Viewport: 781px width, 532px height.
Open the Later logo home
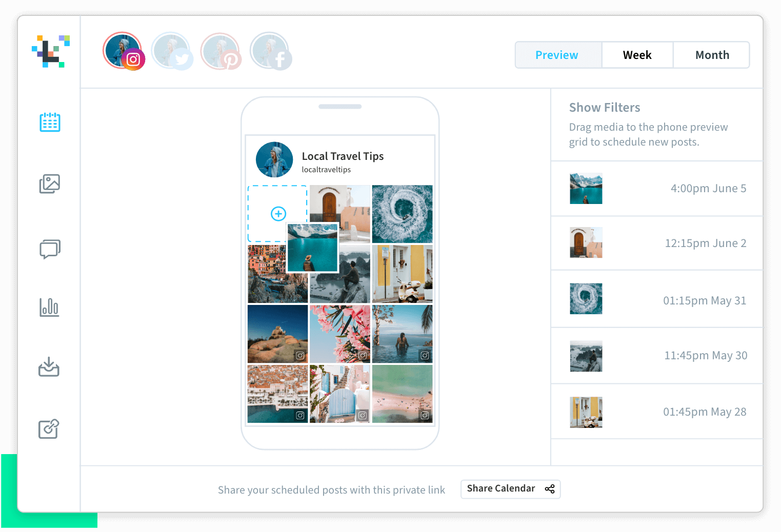coord(50,51)
